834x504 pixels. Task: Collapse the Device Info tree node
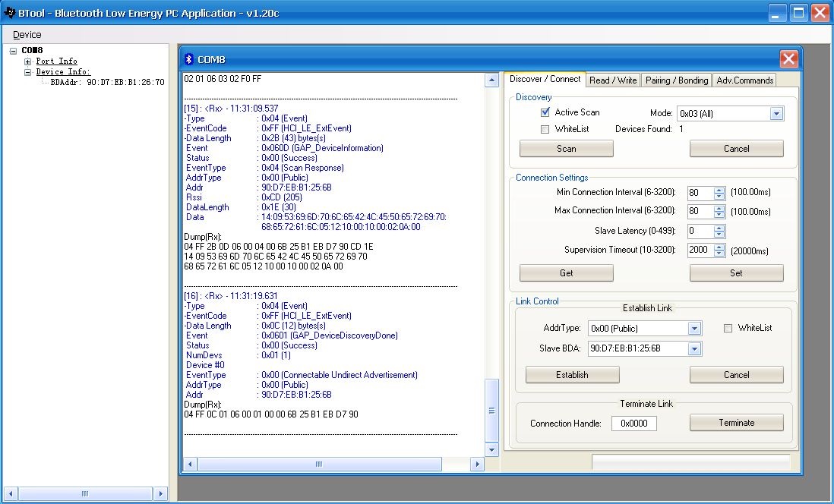click(x=27, y=72)
